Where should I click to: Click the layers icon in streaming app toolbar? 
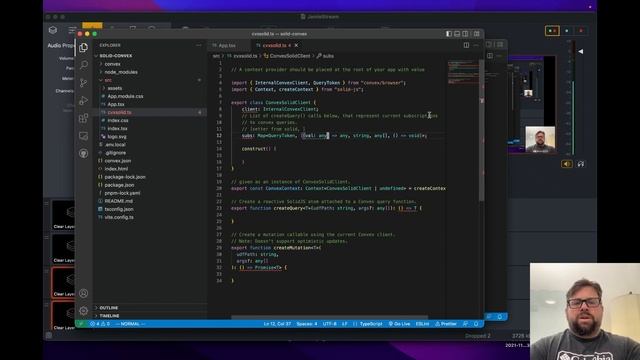click(53, 30)
